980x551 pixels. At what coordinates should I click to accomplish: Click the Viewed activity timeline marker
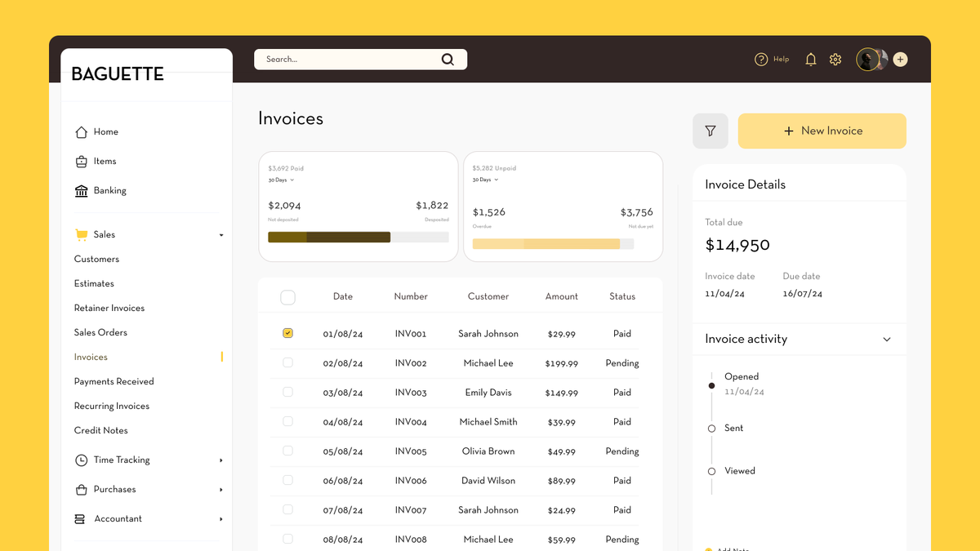coord(711,472)
